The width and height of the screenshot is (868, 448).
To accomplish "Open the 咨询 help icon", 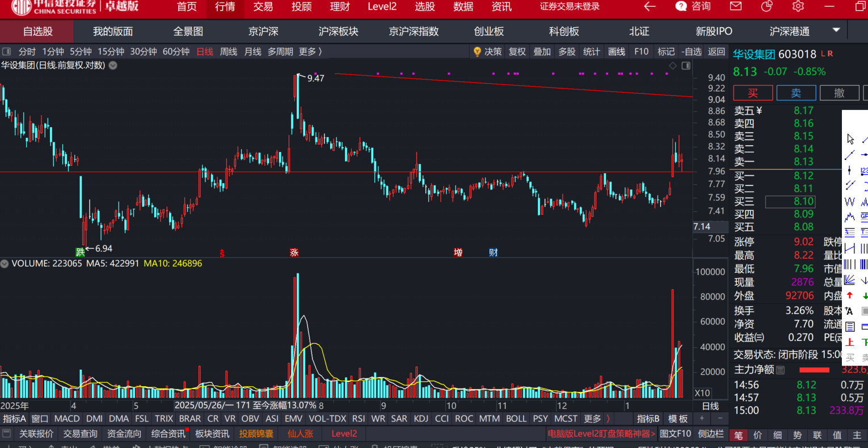I will click(x=681, y=6).
